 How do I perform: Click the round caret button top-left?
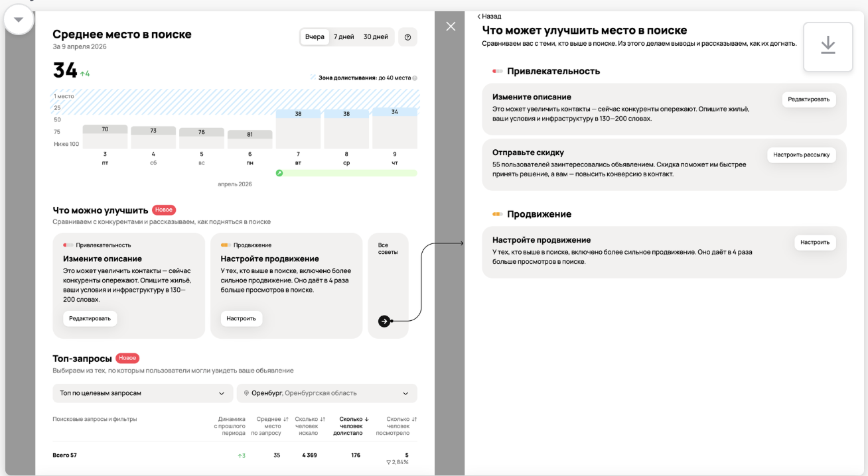coord(19,20)
